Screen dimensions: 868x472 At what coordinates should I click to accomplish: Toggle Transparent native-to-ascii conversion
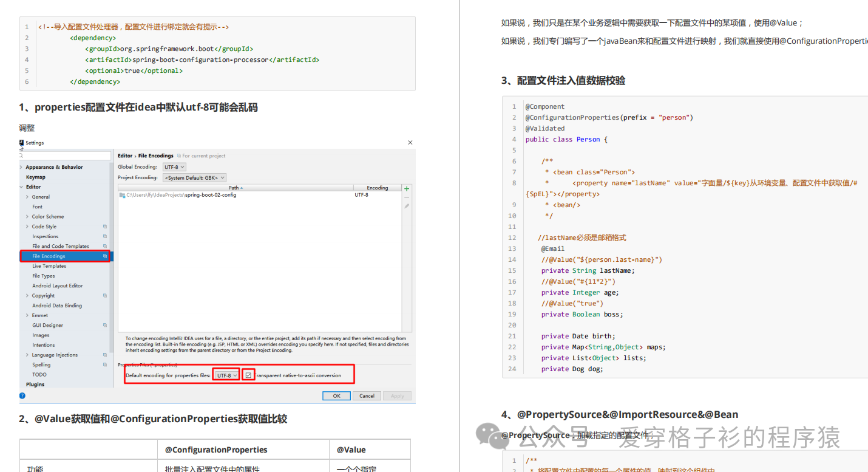click(x=248, y=374)
